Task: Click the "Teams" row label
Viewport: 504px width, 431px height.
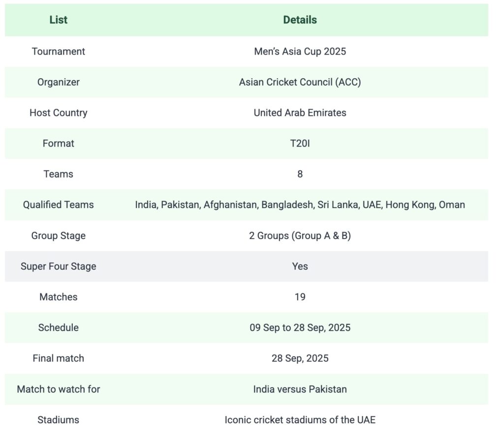Action: (x=58, y=174)
